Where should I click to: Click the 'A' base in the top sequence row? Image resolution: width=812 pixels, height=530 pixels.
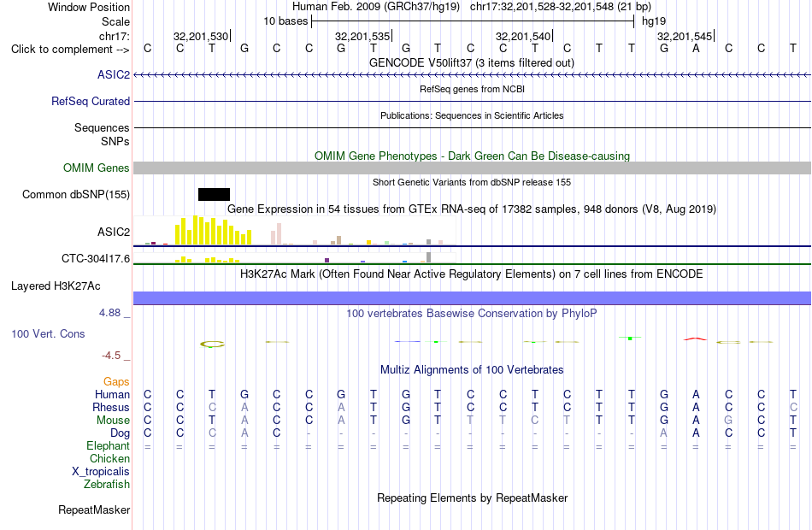pyautogui.click(x=696, y=48)
